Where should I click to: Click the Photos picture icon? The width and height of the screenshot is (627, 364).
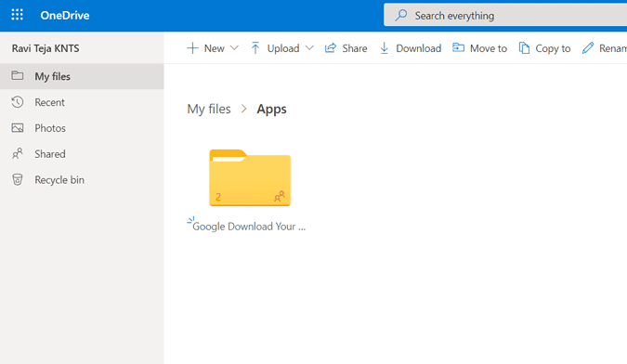pos(18,128)
